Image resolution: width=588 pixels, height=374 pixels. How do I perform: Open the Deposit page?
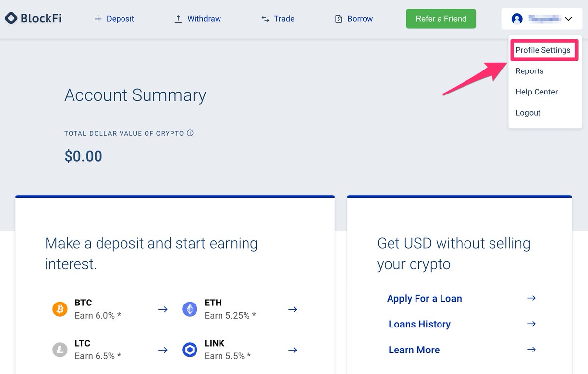(x=114, y=19)
